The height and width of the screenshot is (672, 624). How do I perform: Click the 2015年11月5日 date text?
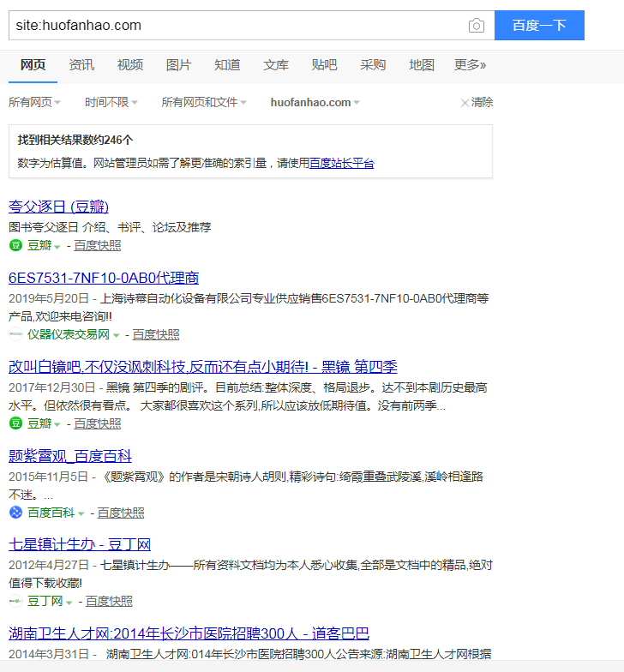[x=48, y=477]
